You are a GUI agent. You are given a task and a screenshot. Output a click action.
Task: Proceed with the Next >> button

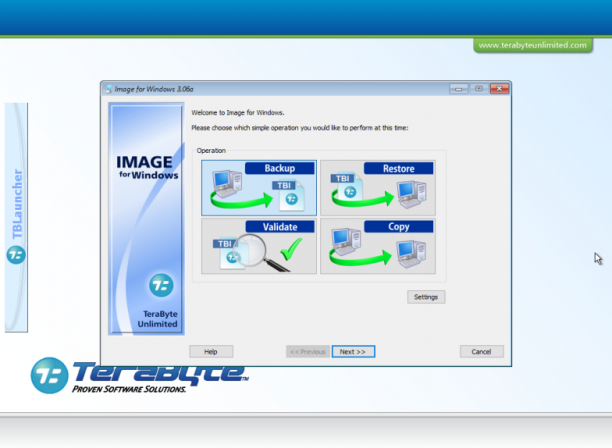pyautogui.click(x=353, y=352)
